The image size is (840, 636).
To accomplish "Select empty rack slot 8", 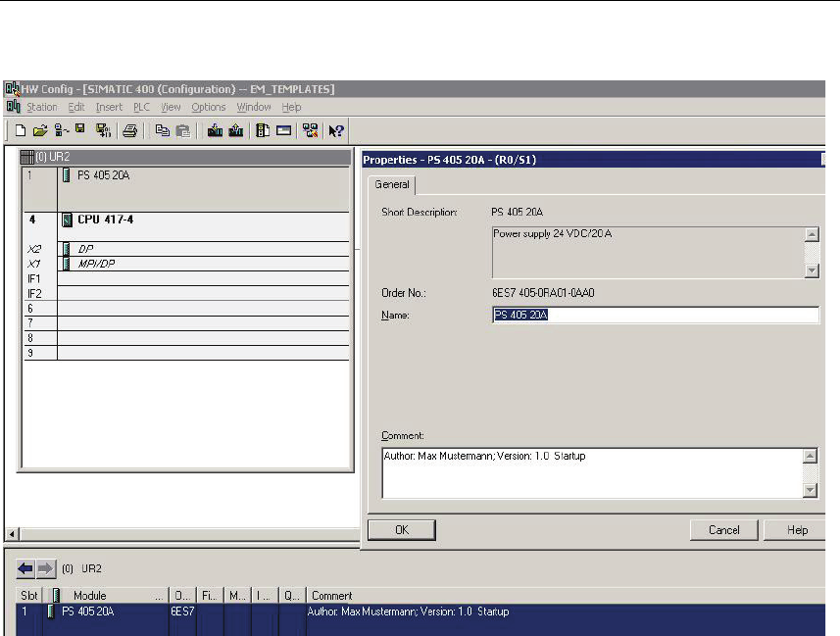I will coord(186,338).
